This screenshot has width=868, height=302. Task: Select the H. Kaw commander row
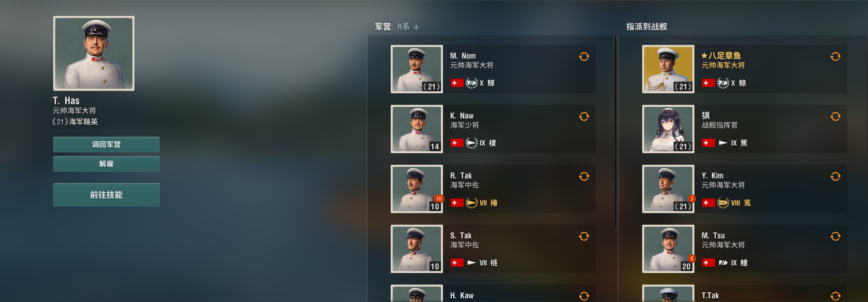point(493,293)
